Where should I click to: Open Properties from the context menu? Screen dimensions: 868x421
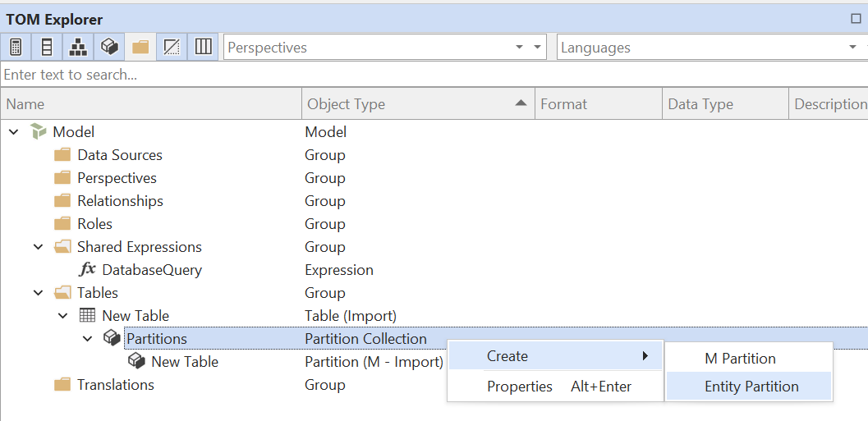(x=519, y=387)
